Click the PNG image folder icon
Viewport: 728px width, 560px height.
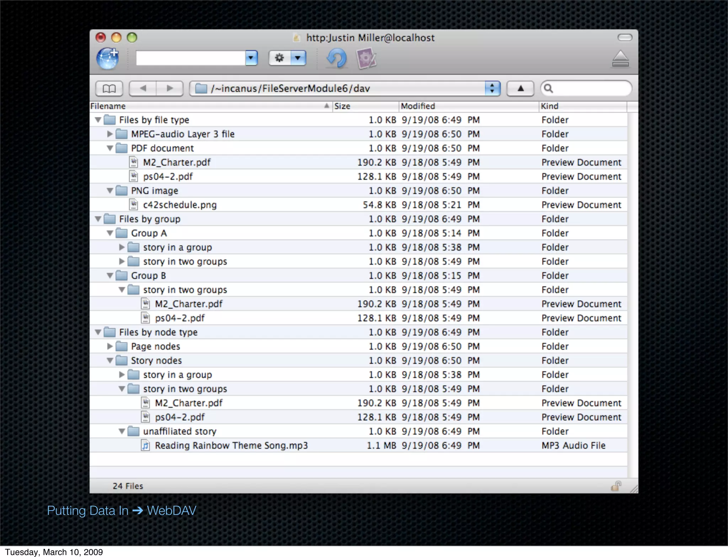point(122,191)
